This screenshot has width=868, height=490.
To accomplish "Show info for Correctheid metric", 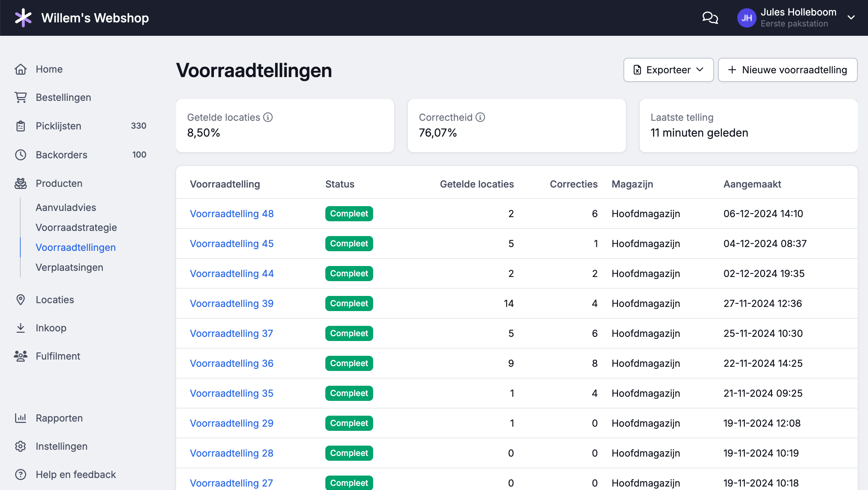I will coord(480,117).
